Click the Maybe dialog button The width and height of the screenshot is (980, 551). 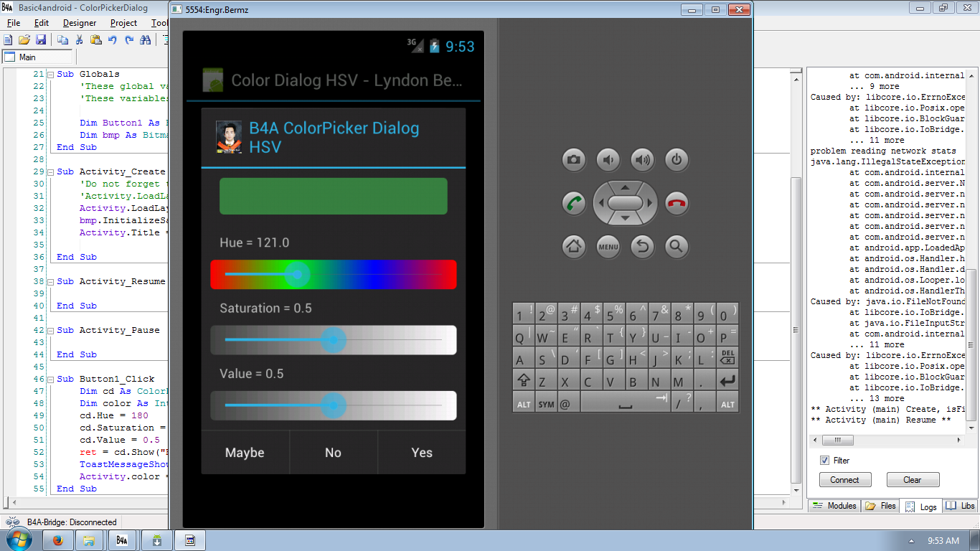click(x=245, y=453)
